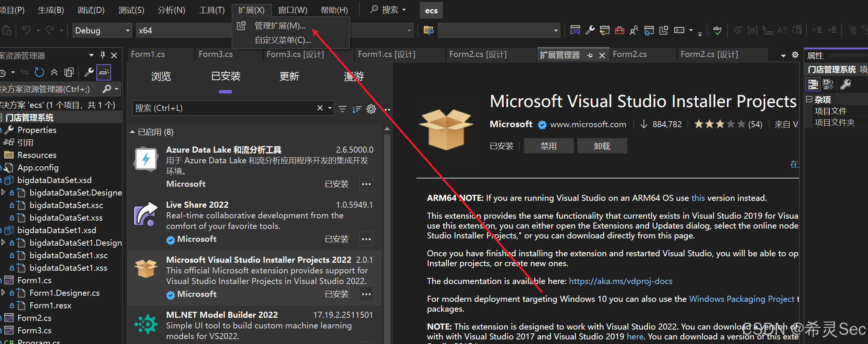Open the terminal icon dropdown arrow
This screenshot has height=344, width=868.
691,30
